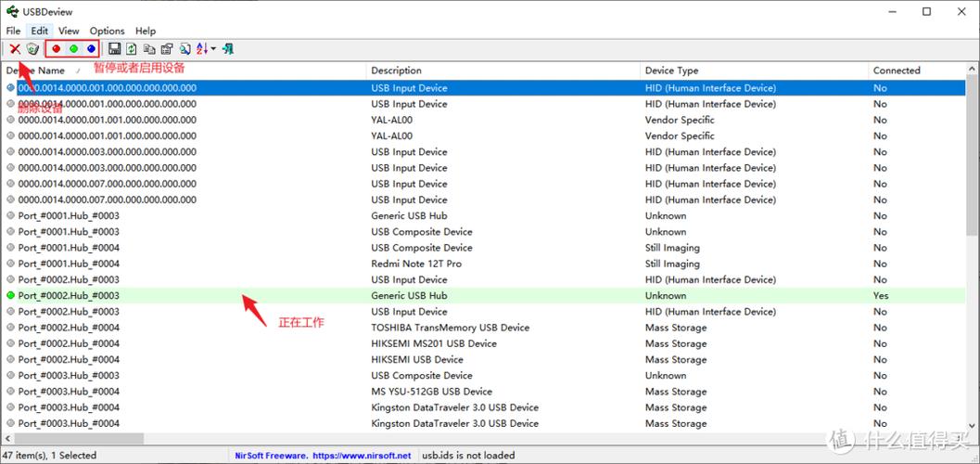Screen dimensions: 980x464
Task: Click Port_#0003.Hub_#0003 device name cell
Action: tap(69, 375)
